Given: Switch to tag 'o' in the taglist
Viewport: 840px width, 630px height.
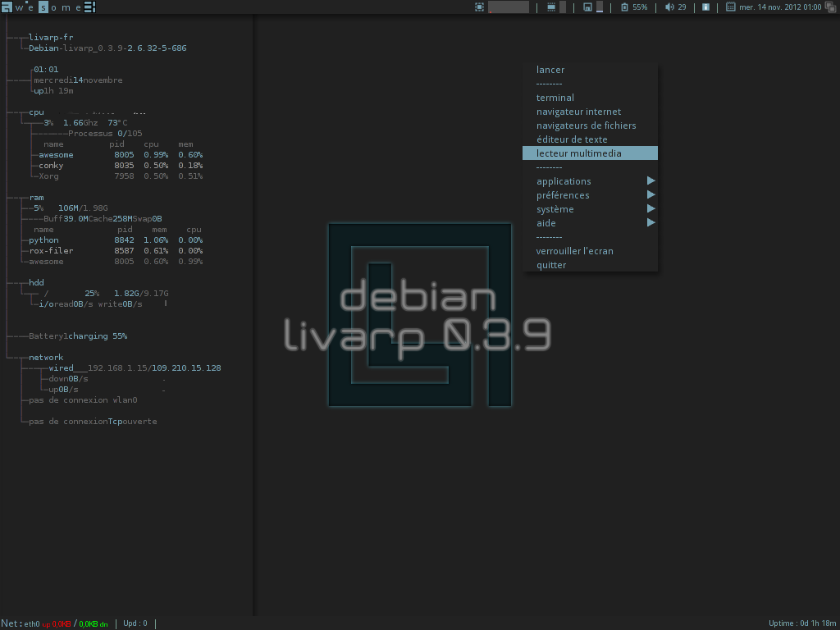Looking at the screenshot, I should tap(53, 7).
